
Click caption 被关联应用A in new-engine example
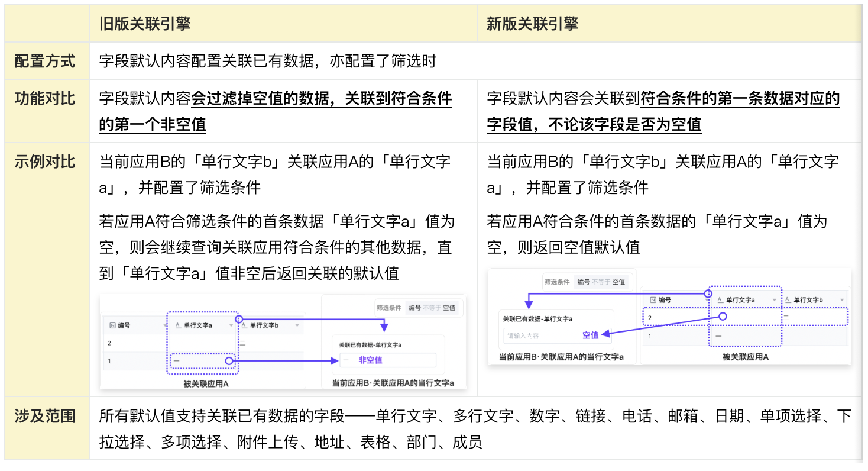pyautogui.click(x=746, y=357)
